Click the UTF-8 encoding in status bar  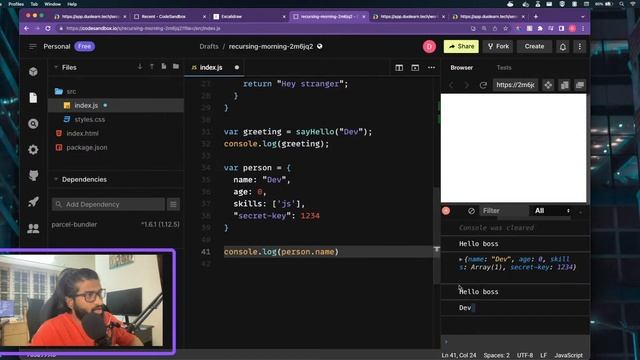click(525, 356)
